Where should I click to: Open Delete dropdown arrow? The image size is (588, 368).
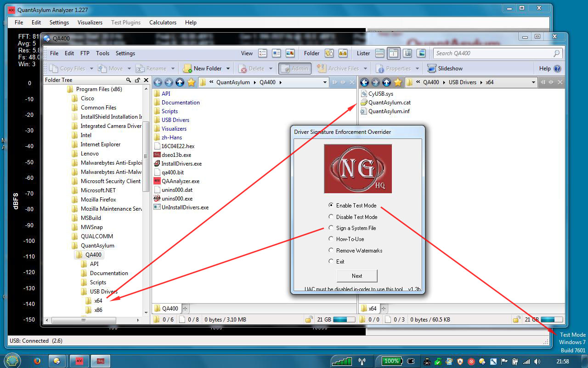[271, 69]
